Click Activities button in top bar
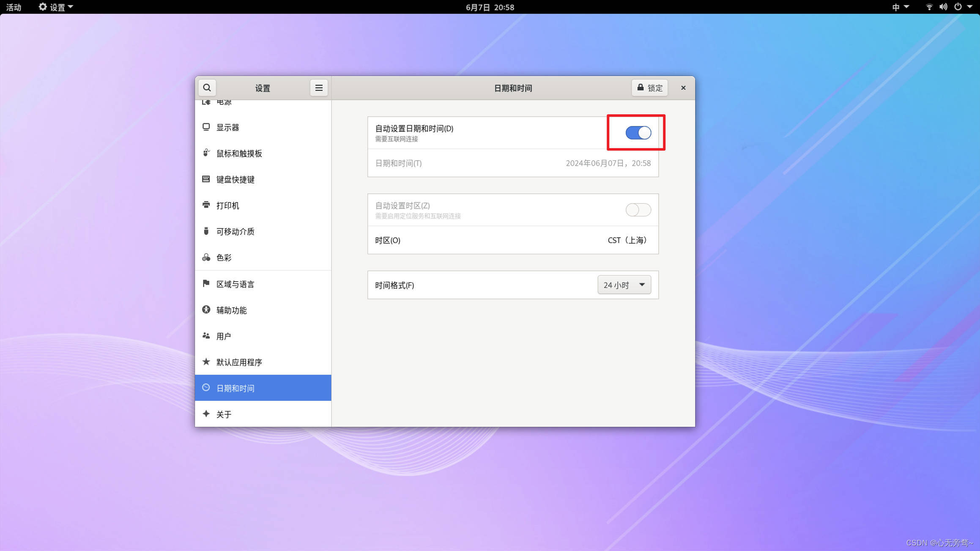The height and width of the screenshot is (551, 980). (14, 7)
